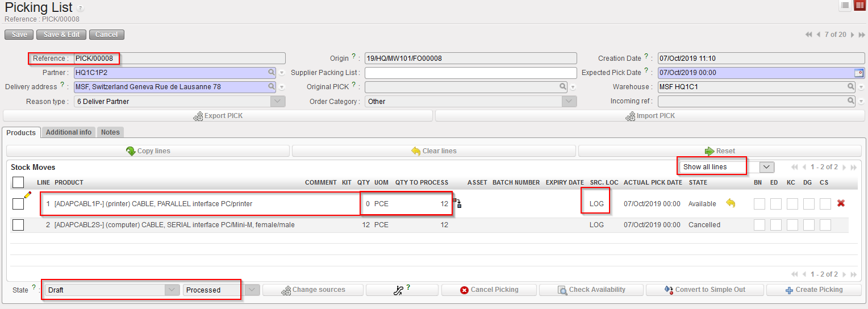Click into the Supplier Packing List field

click(x=470, y=73)
